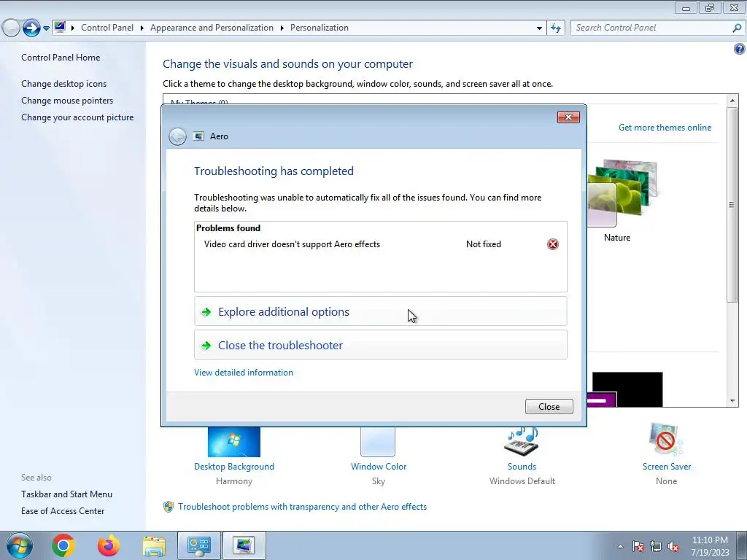The width and height of the screenshot is (747, 560).
Task: Click the themes list scroll up arrow
Action: click(732, 101)
